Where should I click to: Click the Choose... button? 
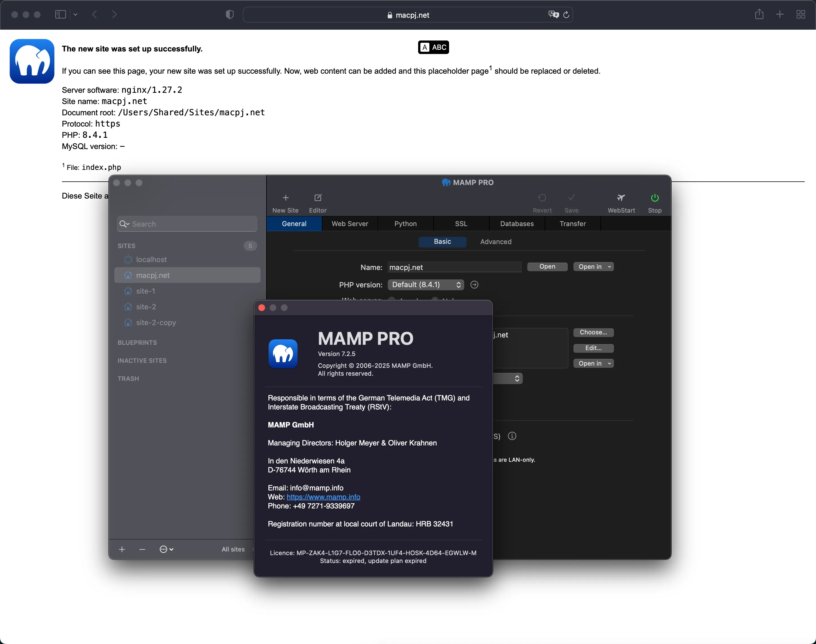click(593, 332)
